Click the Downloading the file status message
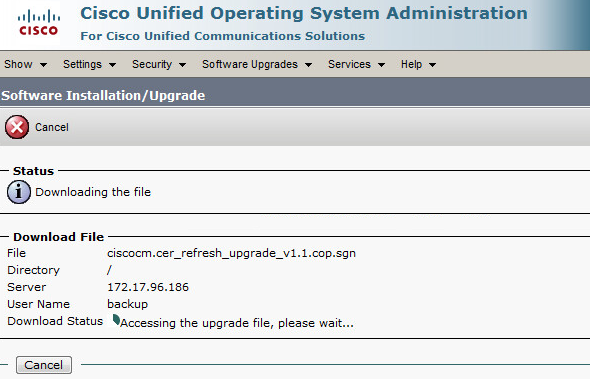The height and width of the screenshot is (379, 590). 93,192
